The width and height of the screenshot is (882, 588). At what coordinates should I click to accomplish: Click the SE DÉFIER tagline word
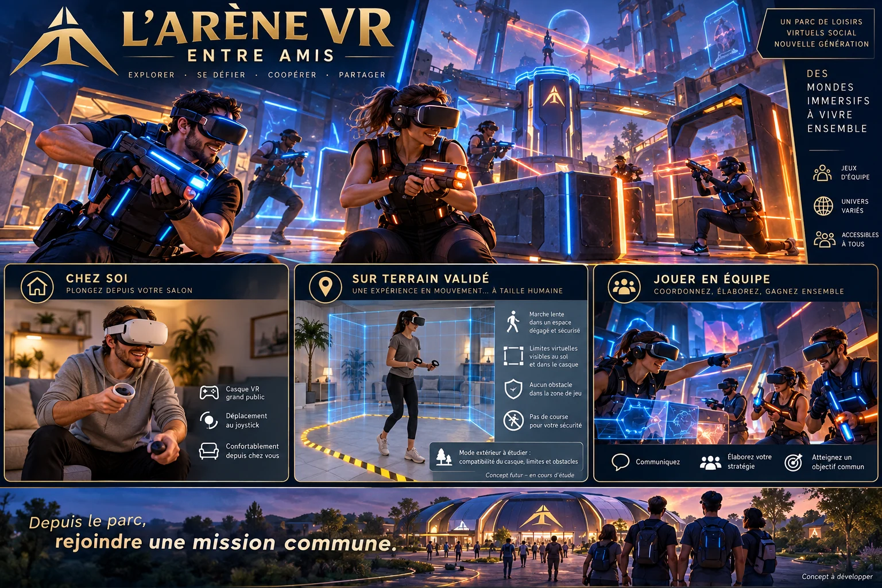pos(221,75)
